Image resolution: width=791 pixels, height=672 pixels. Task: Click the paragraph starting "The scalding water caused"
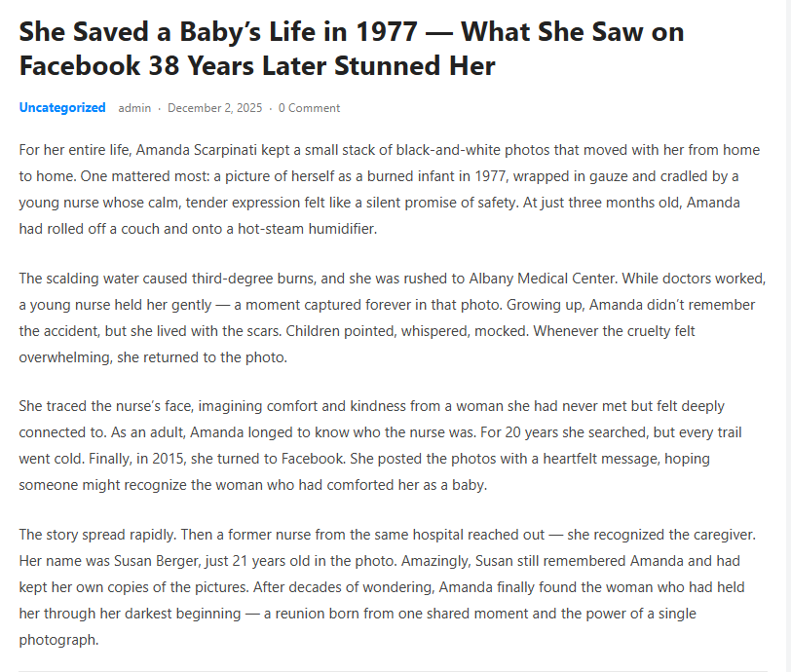coord(390,317)
